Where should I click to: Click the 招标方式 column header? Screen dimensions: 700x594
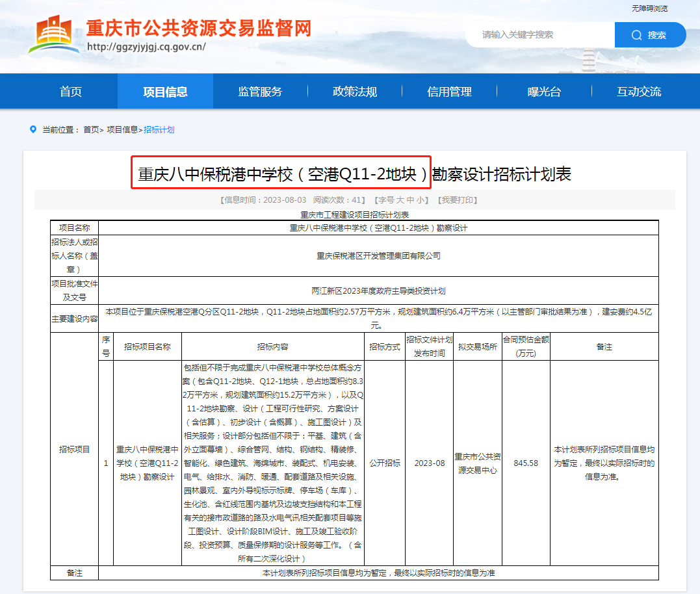pos(385,347)
